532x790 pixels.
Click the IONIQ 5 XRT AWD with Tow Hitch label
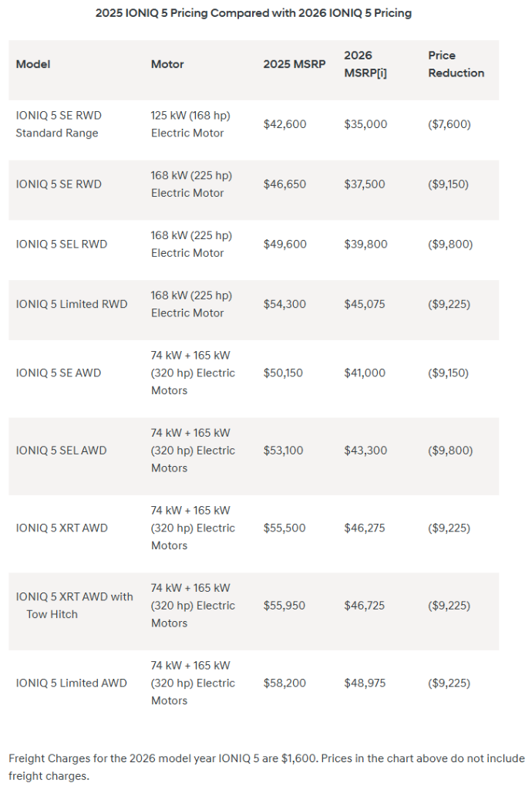pyautogui.click(x=74, y=606)
